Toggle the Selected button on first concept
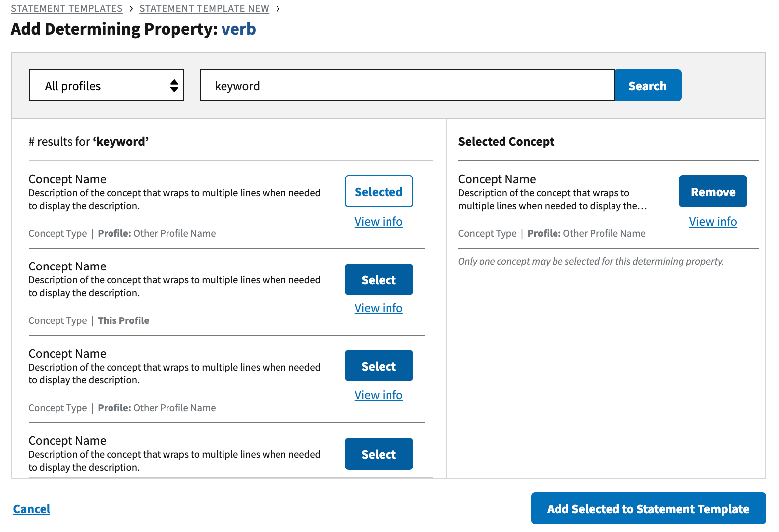Screen dimensions: 779x532 click(x=379, y=191)
